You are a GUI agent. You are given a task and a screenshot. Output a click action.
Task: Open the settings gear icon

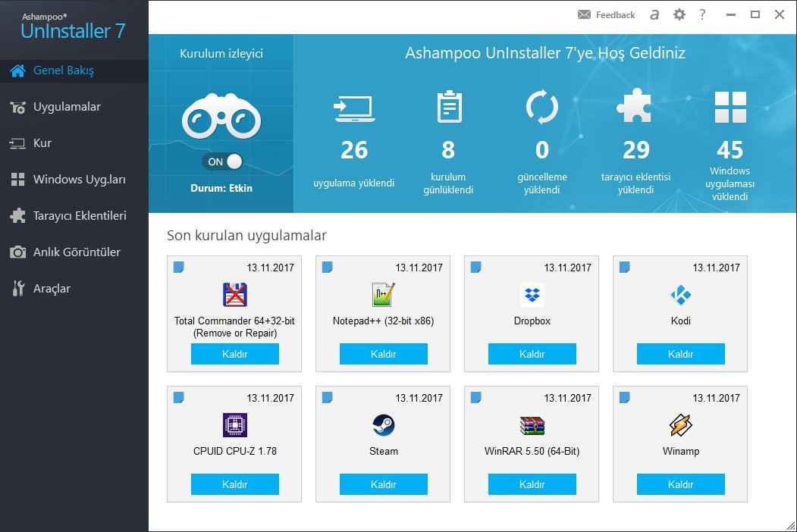(x=679, y=14)
